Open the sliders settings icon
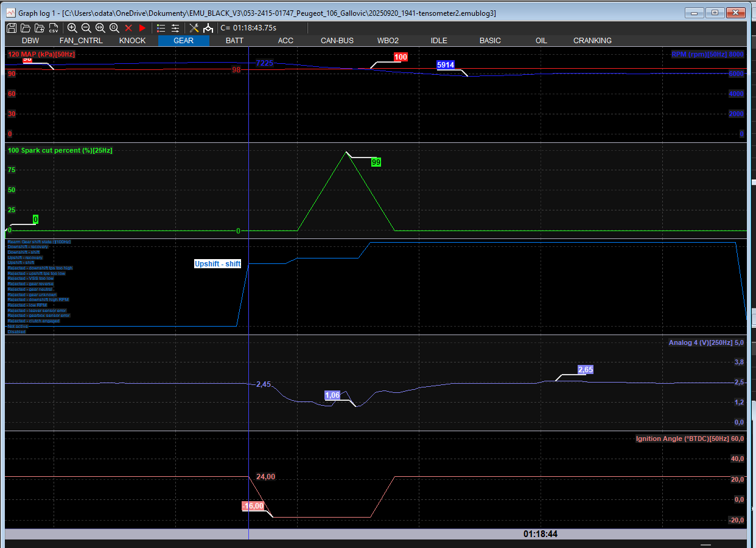This screenshot has height=548, width=756. 175,28
